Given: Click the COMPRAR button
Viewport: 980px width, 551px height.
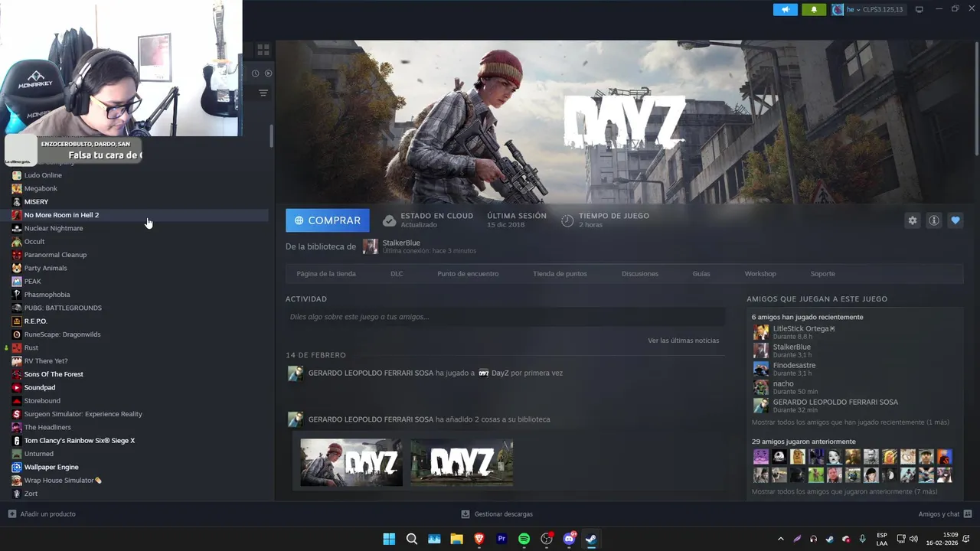Looking at the screenshot, I should (x=328, y=220).
